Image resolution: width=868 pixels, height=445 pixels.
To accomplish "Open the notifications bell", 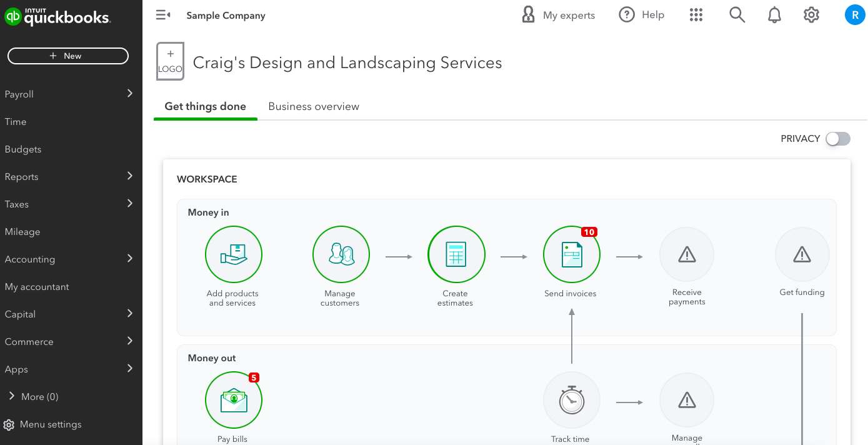I will (774, 15).
